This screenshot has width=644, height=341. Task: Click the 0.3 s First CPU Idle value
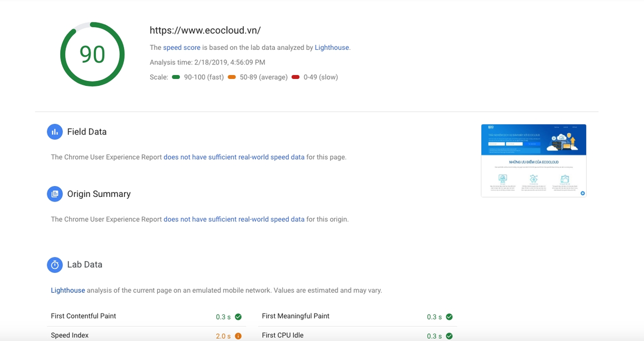click(434, 337)
